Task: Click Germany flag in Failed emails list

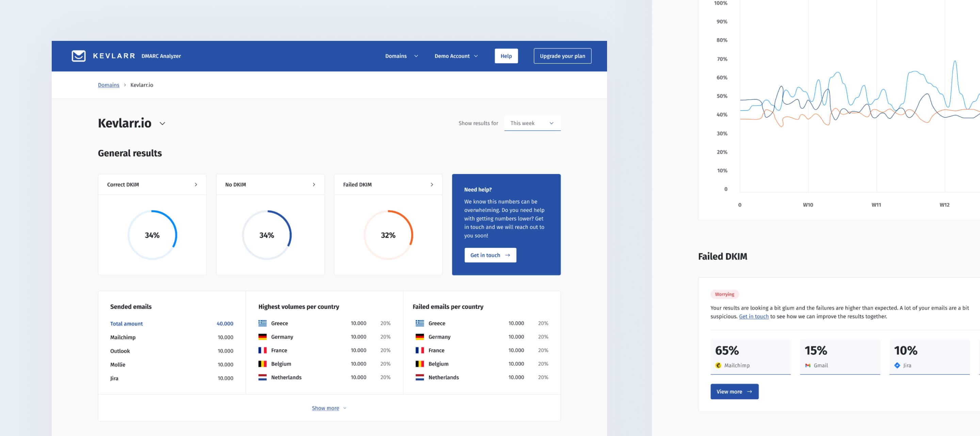Action: (x=420, y=337)
